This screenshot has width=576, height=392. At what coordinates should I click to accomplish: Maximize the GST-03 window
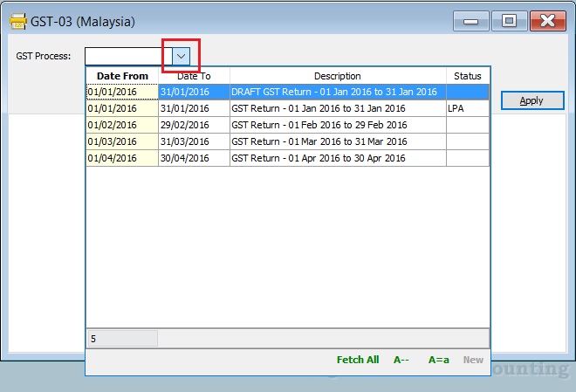tap(509, 21)
